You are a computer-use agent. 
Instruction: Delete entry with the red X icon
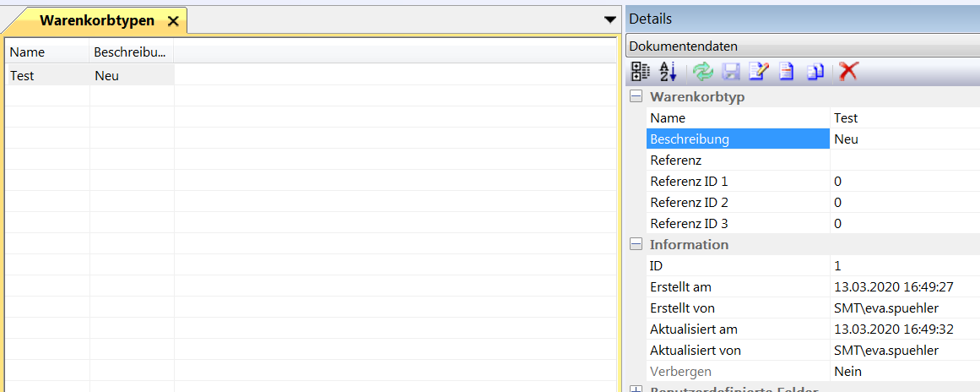tap(848, 72)
